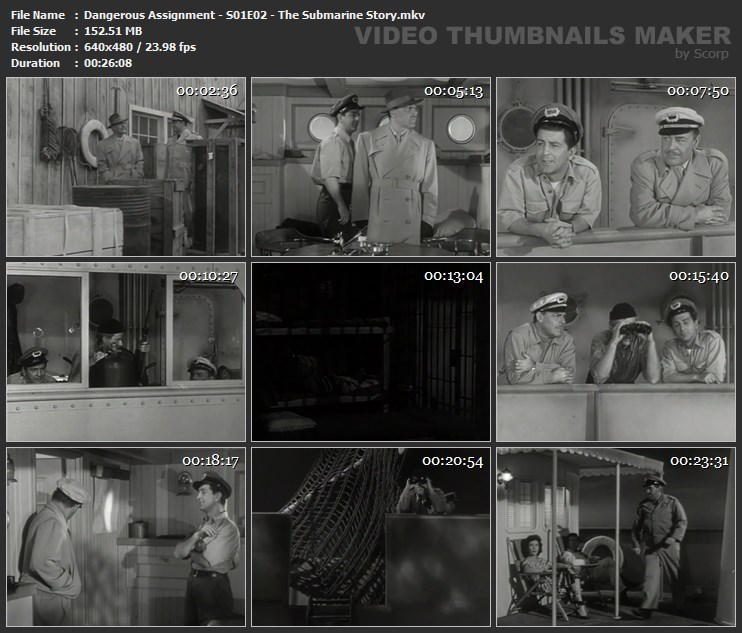Viewport: 742px width, 633px height.
Task: Click the 'File Size' label
Action: tap(33, 31)
